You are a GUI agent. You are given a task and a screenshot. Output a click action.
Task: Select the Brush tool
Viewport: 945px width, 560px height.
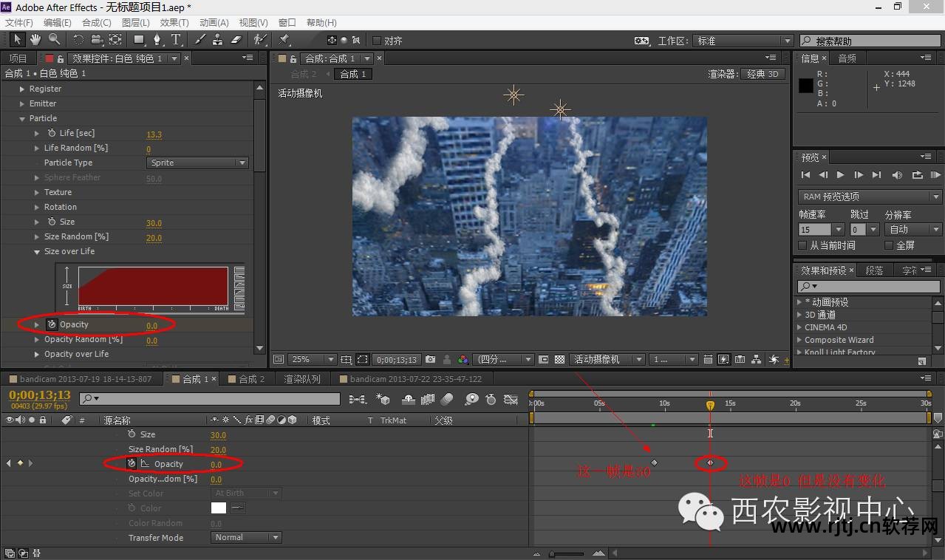pos(199,39)
